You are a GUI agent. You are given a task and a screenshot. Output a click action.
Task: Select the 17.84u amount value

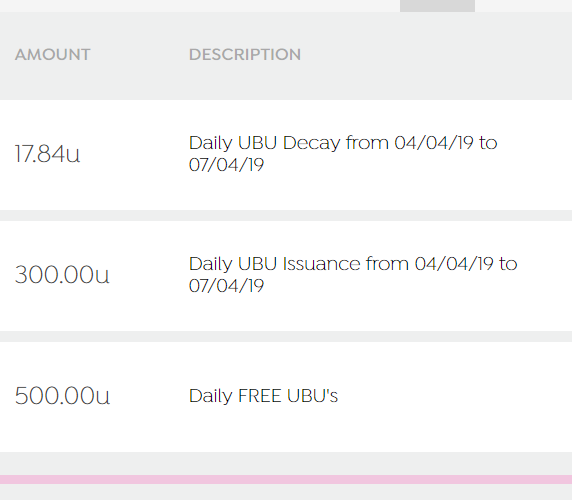point(47,154)
